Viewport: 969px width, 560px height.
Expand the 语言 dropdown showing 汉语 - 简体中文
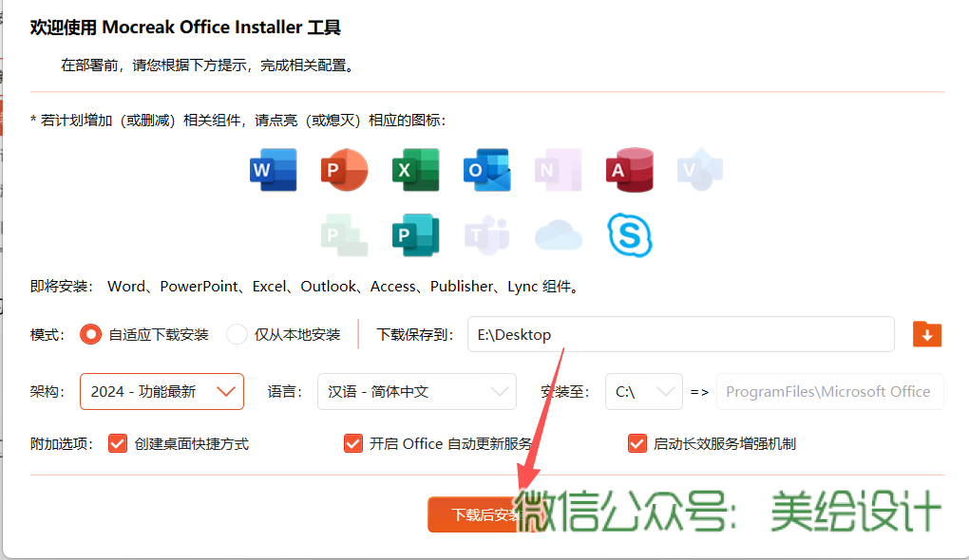(416, 391)
